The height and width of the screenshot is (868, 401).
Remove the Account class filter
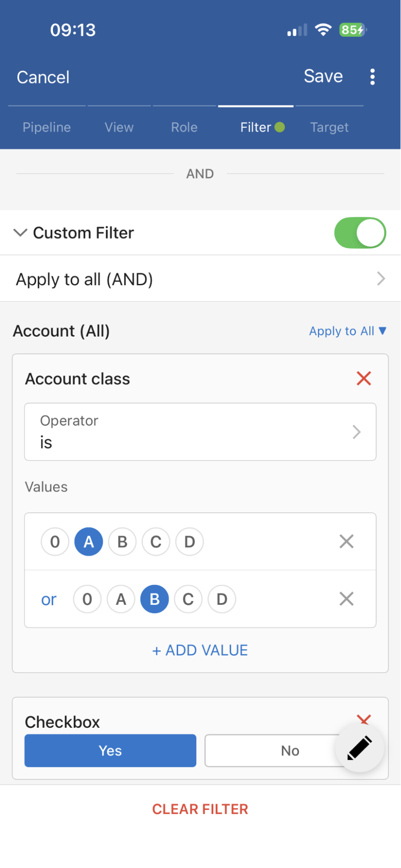[364, 379]
